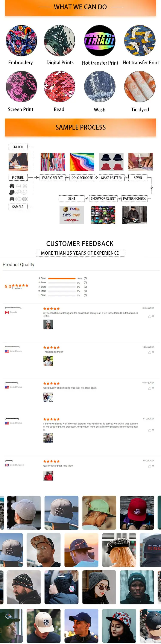Open the Nets cap customer photo
This screenshot has height=644, width=161.
(44, 626)
